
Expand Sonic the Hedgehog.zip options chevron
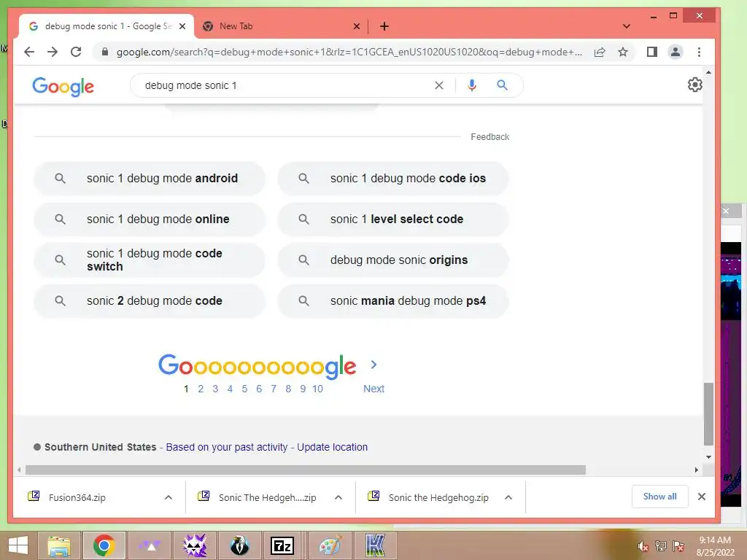click(x=508, y=497)
